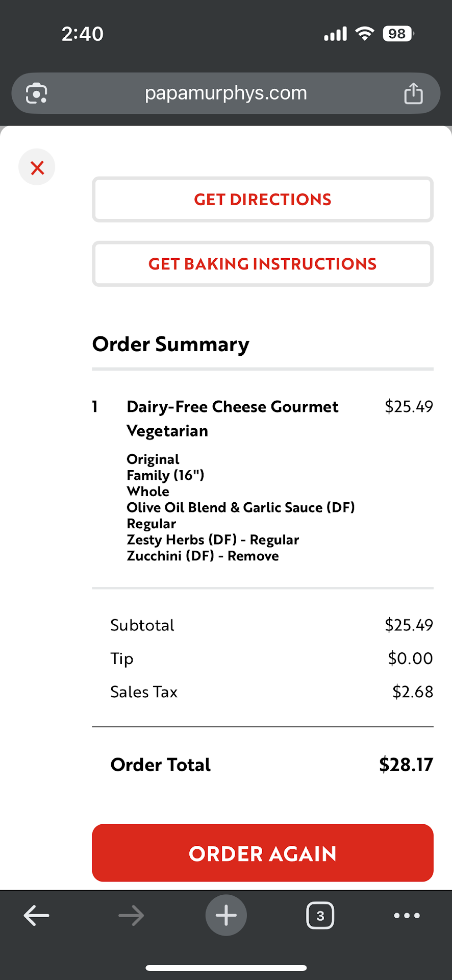Tap the Dairy-Free Cheese Gourmet Vegetarian item
The width and height of the screenshot is (452, 980).
click(x=232, y=418)
